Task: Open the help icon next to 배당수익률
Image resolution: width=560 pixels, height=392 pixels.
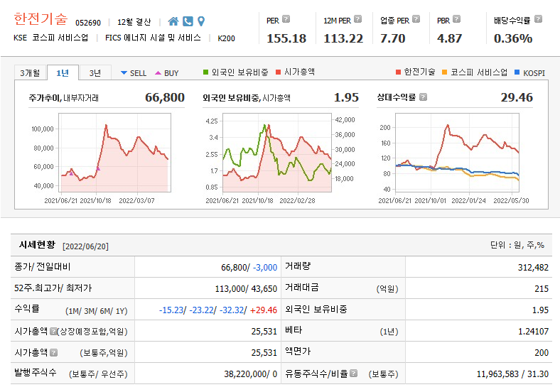Action: tap(539, 19)
